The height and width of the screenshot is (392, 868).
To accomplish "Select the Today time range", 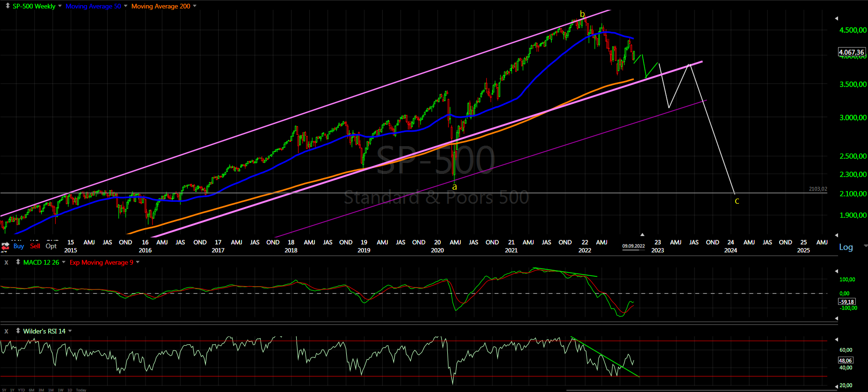I will click(81, 390).
